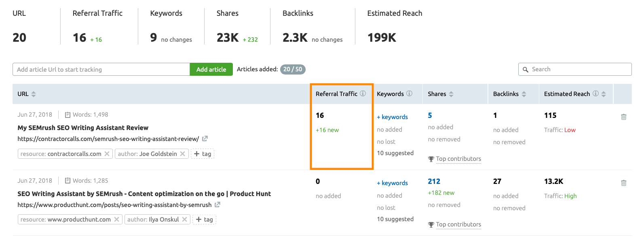
Task: Click the Estimated Reach summary 199K
Action: click(382, 38)
